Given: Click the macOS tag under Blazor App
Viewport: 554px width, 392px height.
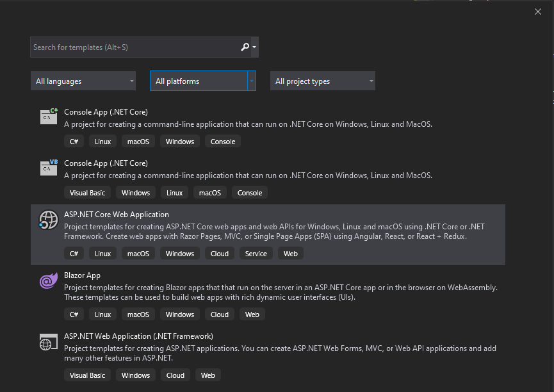Looking at the screenshot, I should coord(138,314).
